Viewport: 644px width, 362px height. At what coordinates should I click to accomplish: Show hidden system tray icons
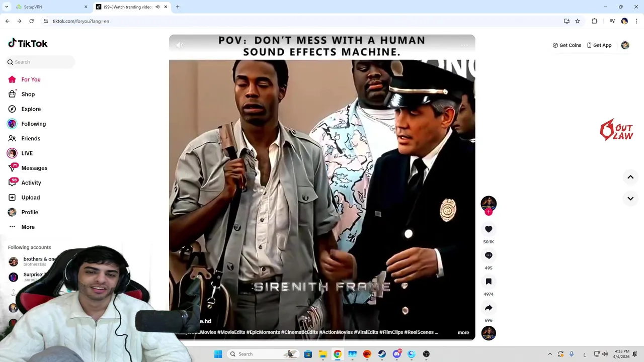coord(550,354)
